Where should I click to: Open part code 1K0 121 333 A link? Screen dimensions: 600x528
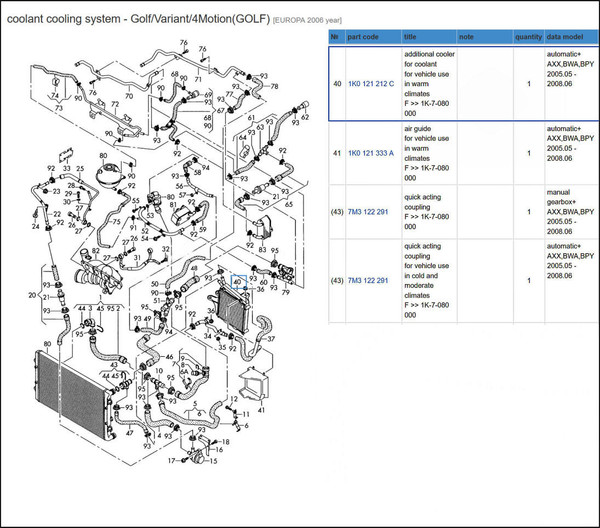click(x=371, y=153)
